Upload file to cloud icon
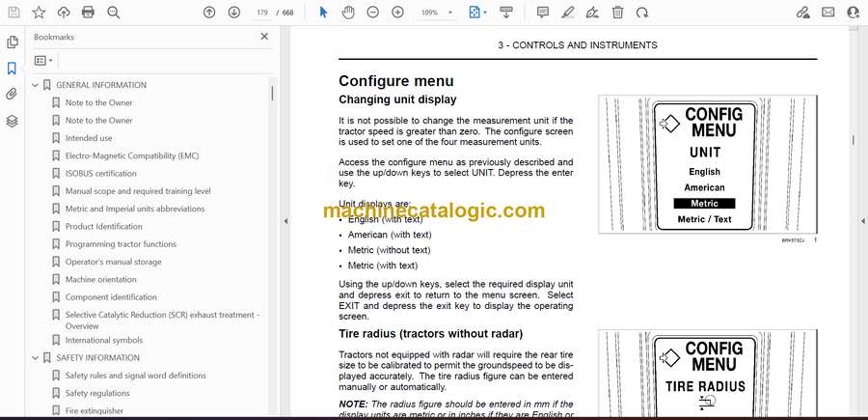This screenshot has height=420, width=868. [x=64, y=13]
